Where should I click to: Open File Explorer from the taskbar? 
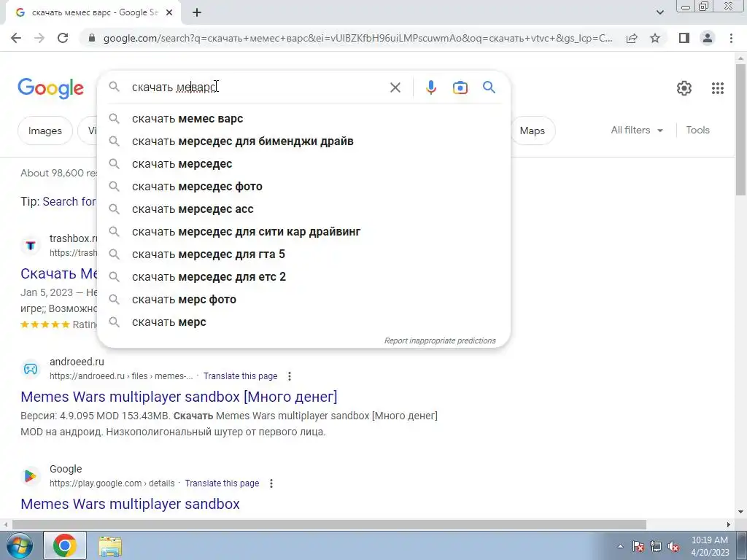110,546
